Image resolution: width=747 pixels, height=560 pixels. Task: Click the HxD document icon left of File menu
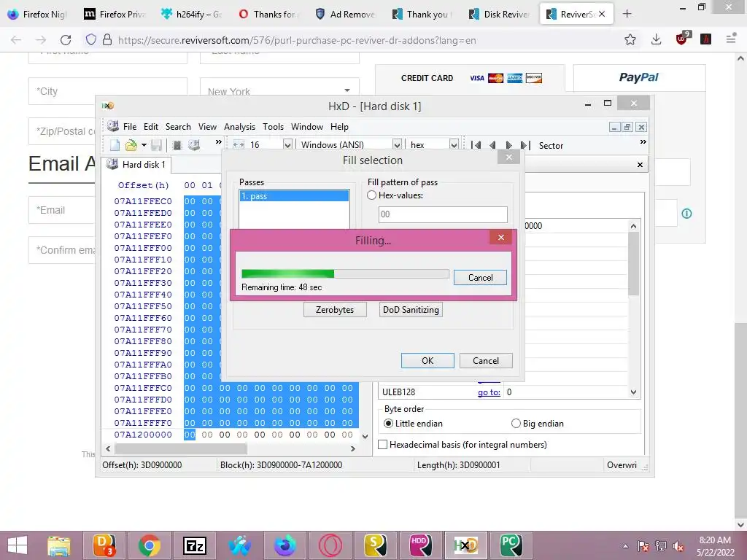[113, 126]
